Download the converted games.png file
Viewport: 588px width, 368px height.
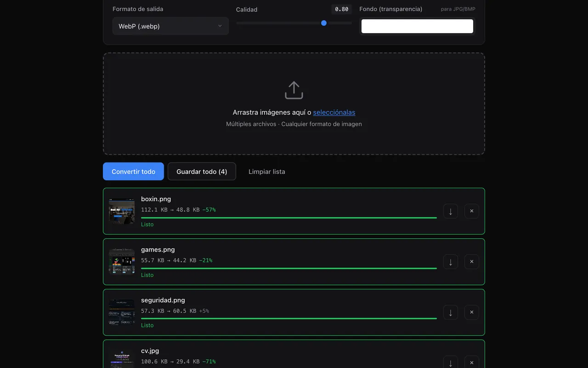[x=451, y=262]
